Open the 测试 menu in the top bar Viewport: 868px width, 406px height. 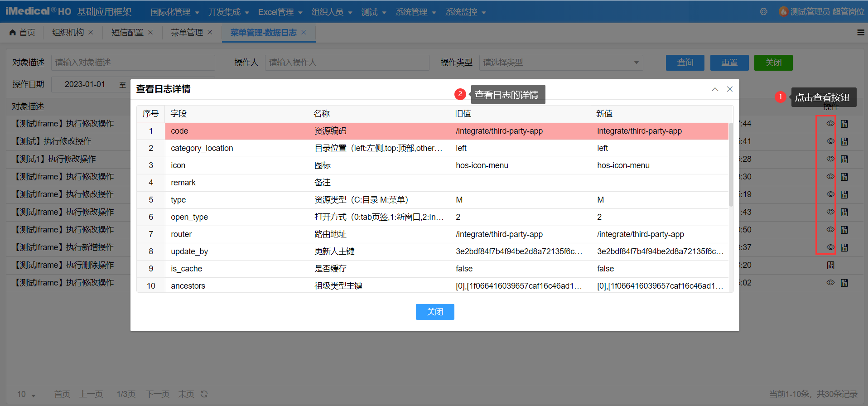(x=374, y=12)
